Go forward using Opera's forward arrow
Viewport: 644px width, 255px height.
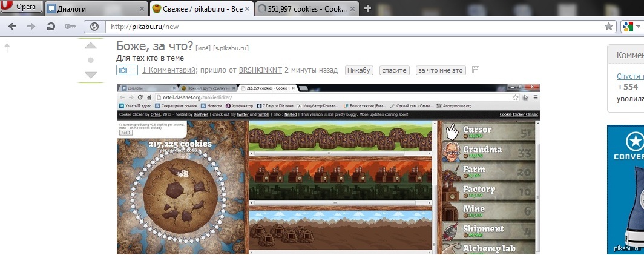coord(31,27)
